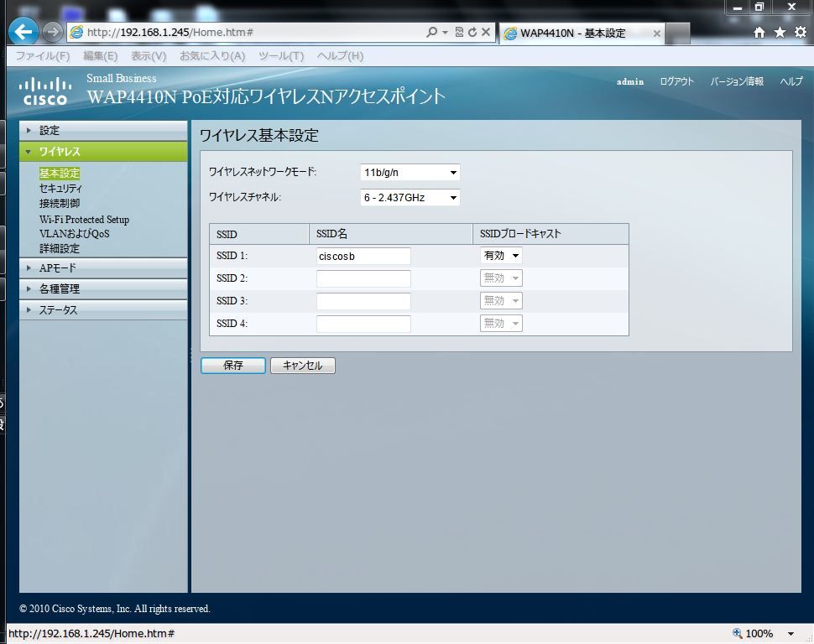Open the 表示(V) menu
814x644 pixels.
coord(149,56)
